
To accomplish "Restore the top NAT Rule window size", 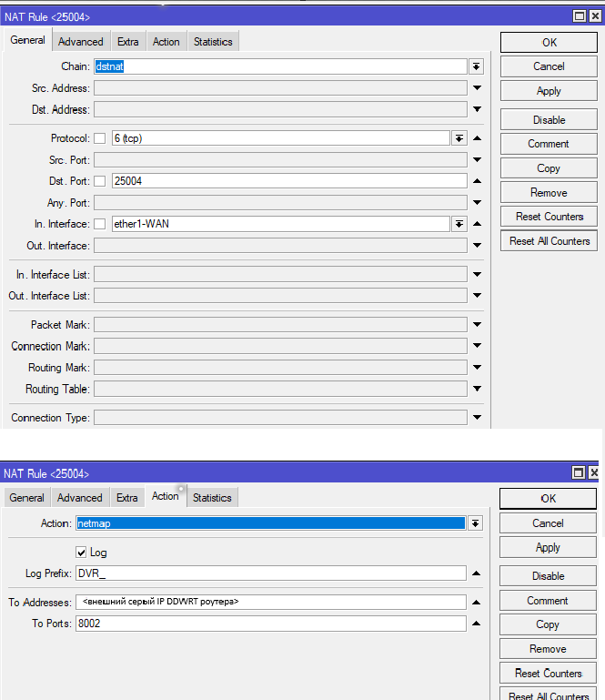I will tap(580, 16).
